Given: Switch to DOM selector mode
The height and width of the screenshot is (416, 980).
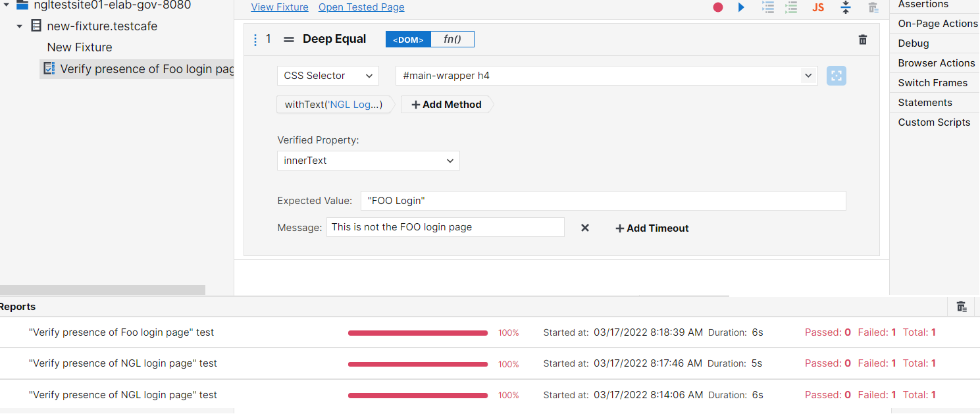Looking at the screenshot, I should pos(408,39).
